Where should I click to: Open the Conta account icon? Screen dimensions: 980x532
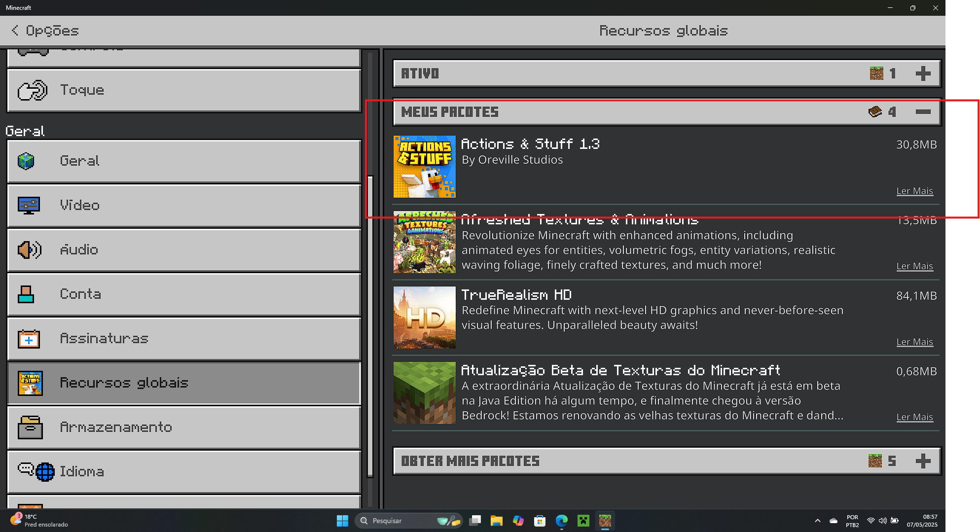click(x=26, y=294)
